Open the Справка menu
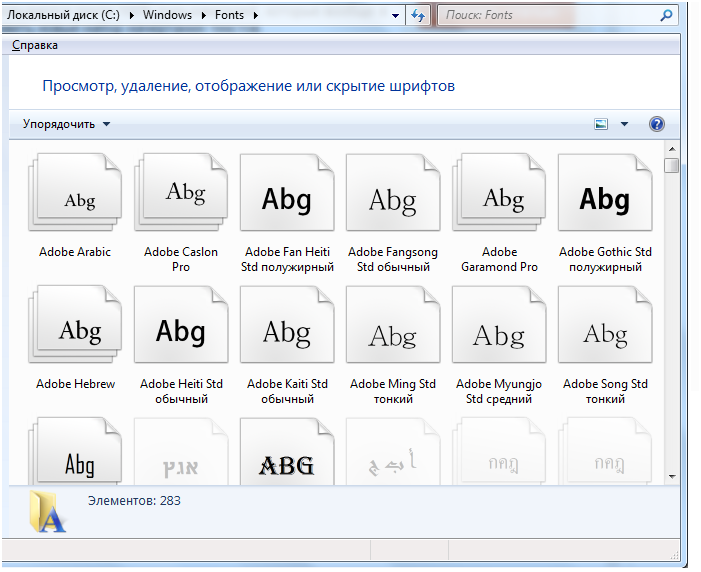The image size is (701, 572). [35, 45]
